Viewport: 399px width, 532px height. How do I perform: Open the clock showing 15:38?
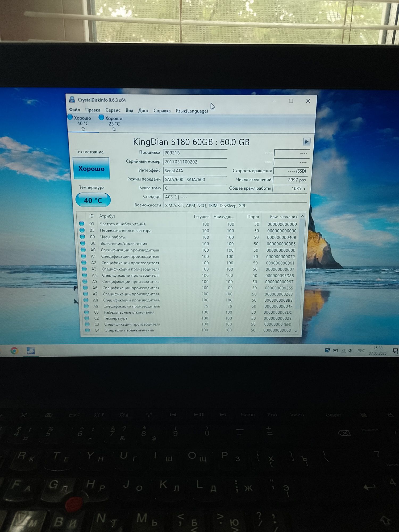point(378,351)
